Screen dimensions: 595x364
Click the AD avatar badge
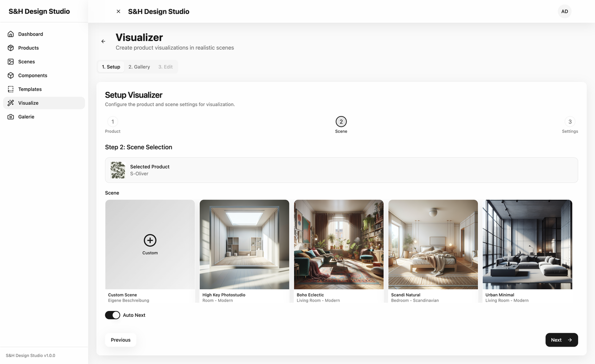click(x=564, y=11)
